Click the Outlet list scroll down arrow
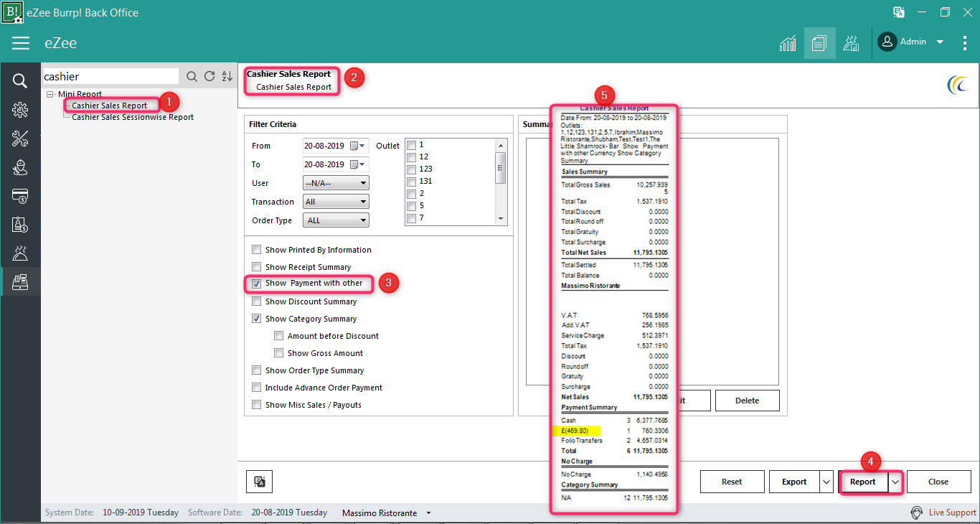This screenshot has width=980, height=524. click(501, 219)
